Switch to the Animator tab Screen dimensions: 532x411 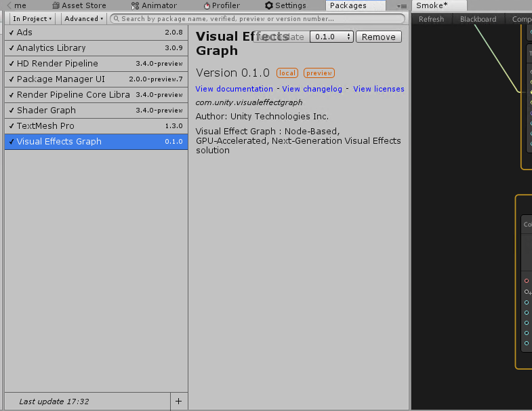tap(154, 5)
